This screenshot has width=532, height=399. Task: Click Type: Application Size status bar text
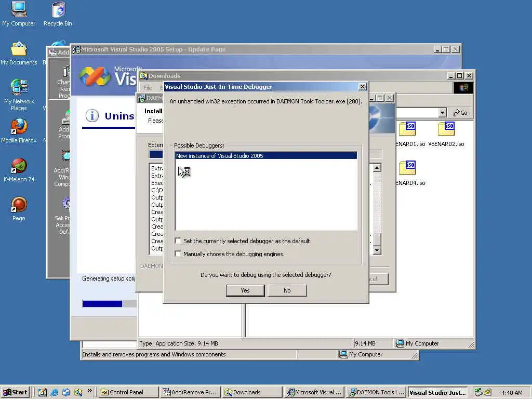179,343
